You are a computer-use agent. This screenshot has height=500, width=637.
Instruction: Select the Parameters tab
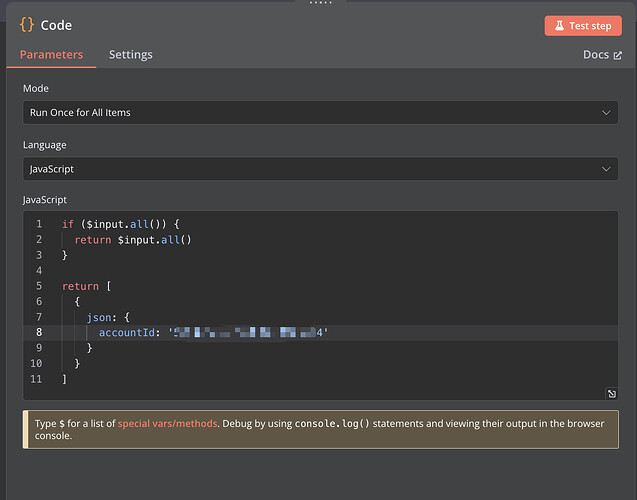(51, 54)
